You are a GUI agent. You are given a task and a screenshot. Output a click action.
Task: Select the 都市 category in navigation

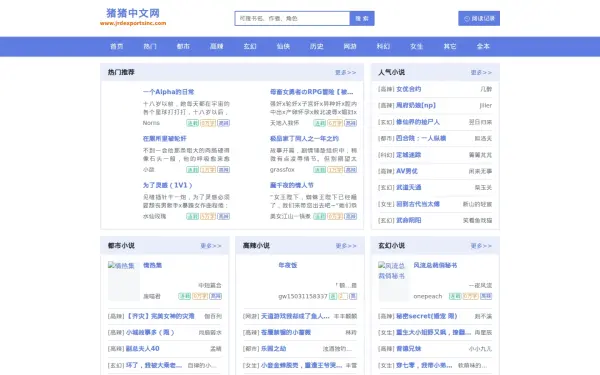[x=183, y=46]
